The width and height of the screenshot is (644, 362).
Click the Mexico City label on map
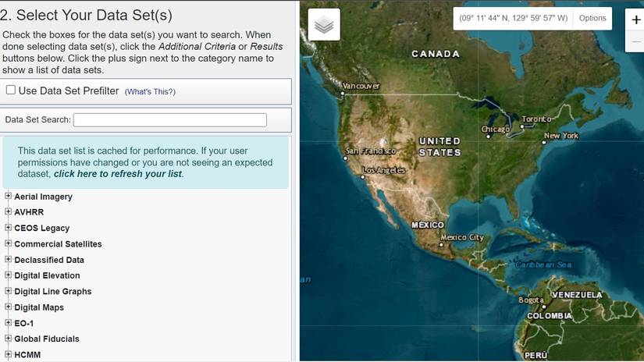point(462,237)
